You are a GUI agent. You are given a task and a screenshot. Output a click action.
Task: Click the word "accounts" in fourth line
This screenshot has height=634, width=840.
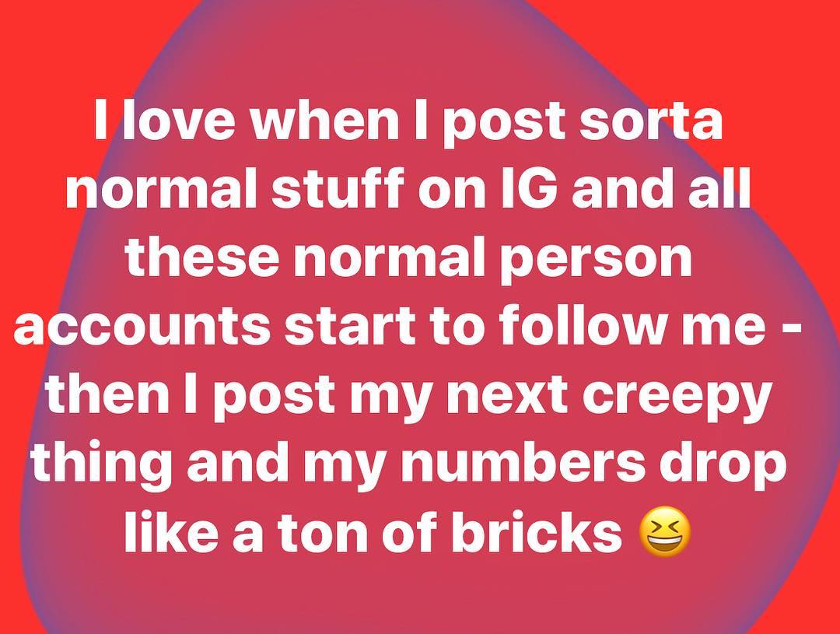point(142,326)
